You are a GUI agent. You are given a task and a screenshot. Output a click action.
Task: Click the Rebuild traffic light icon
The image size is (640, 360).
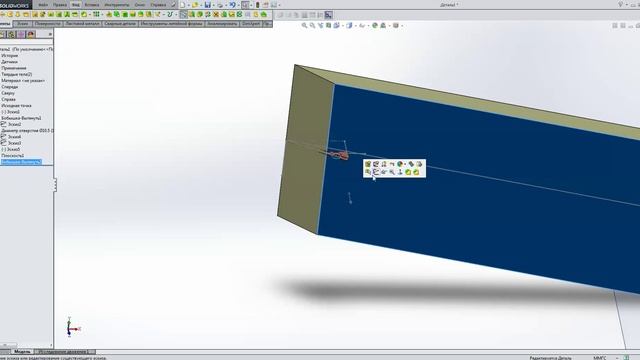(258, 5)
